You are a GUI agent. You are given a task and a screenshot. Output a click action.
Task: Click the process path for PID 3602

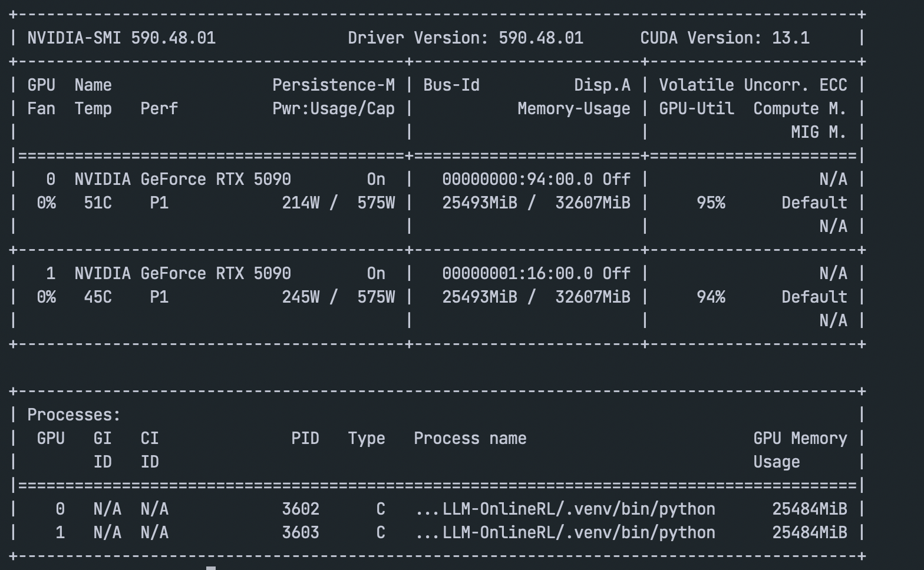point(565,509)
